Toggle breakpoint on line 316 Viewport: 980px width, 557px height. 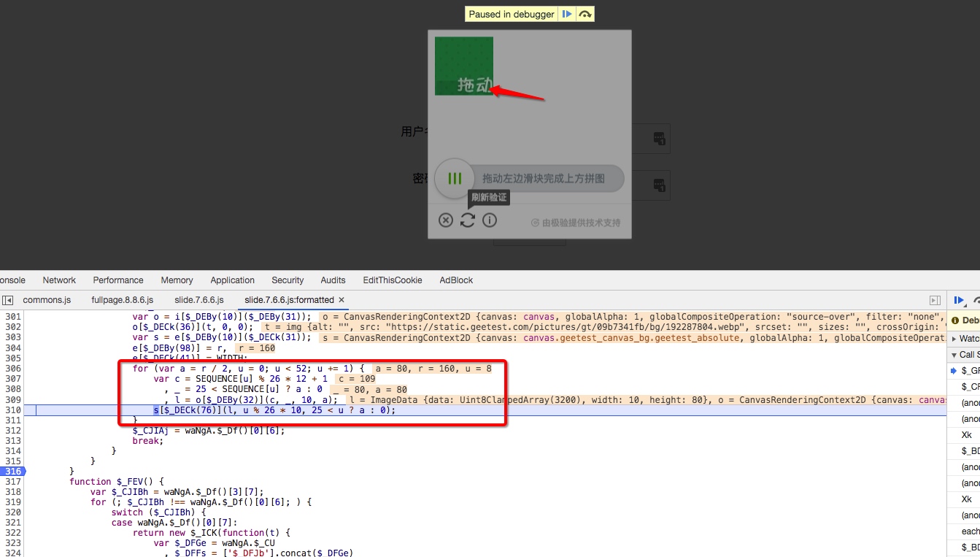(12, 472)
